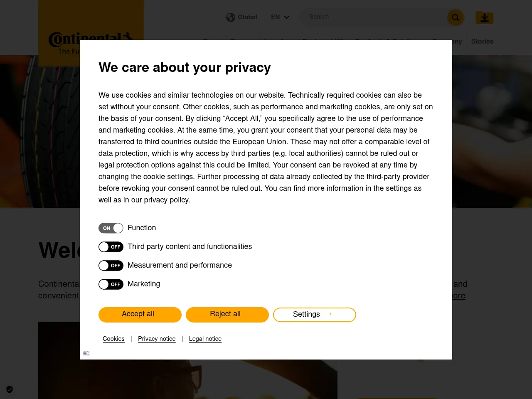532x399 pixels.
Task: Open the privacy shield icon at bottom left
Action: (9, 389)
